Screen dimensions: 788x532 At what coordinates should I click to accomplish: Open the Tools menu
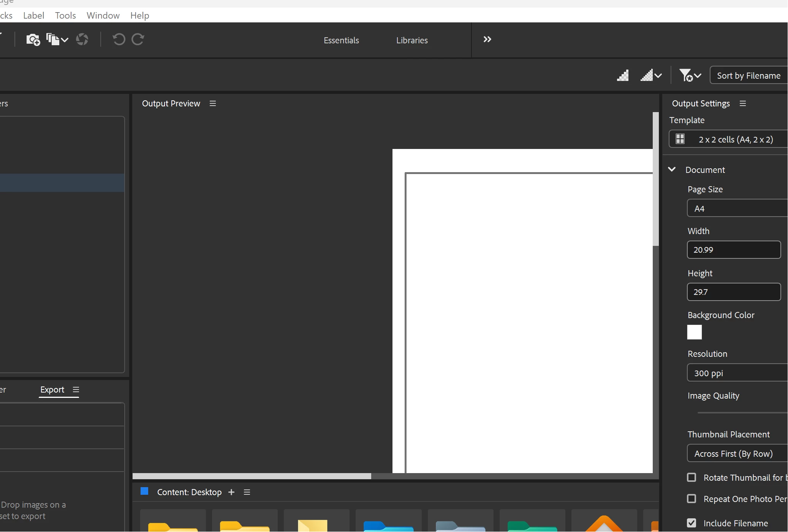pyautogui.click(x=65, y=16)
